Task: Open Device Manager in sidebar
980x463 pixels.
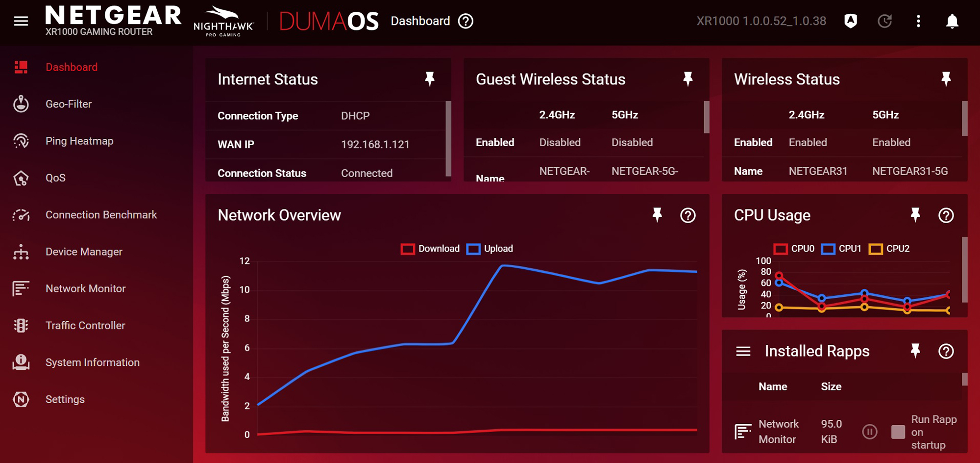Action: (x=84, y=252)
